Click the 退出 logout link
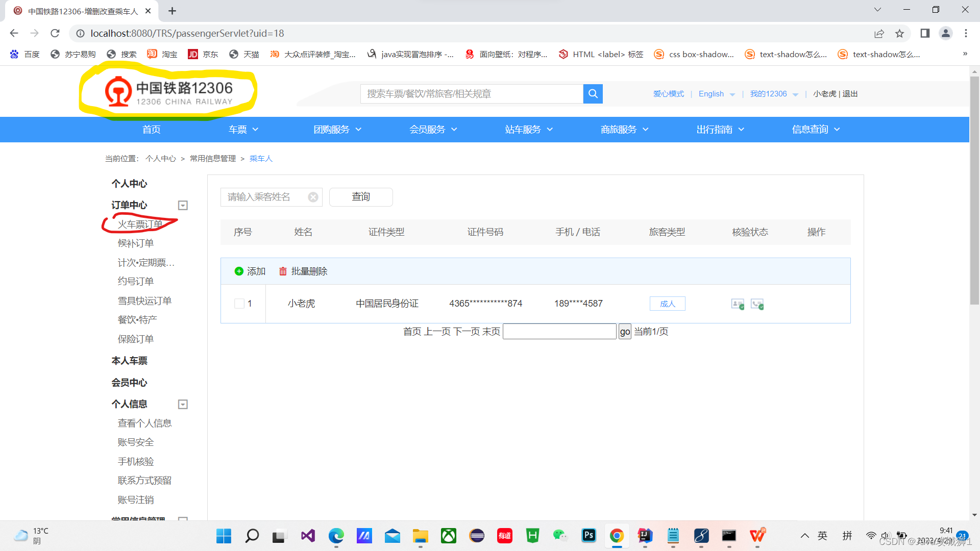The height and width of the screenshot is (551, 980). click(850, 93)
